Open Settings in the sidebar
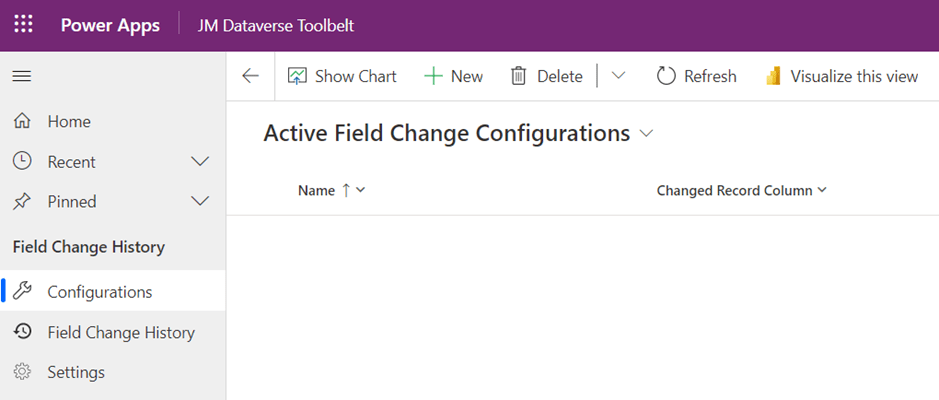Image resolution: width=939 pixels, height=400 pixels. pyautogui.click(x=75, y=372)
